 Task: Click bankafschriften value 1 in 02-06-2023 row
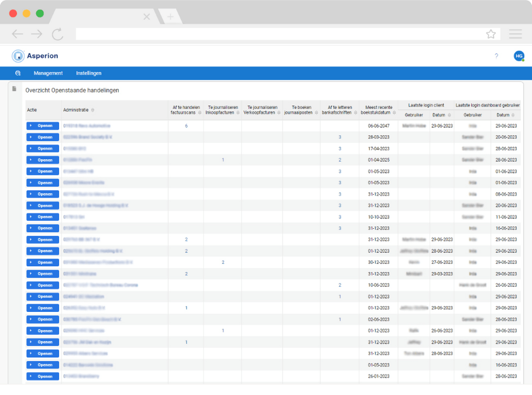[x=339, y=320]
